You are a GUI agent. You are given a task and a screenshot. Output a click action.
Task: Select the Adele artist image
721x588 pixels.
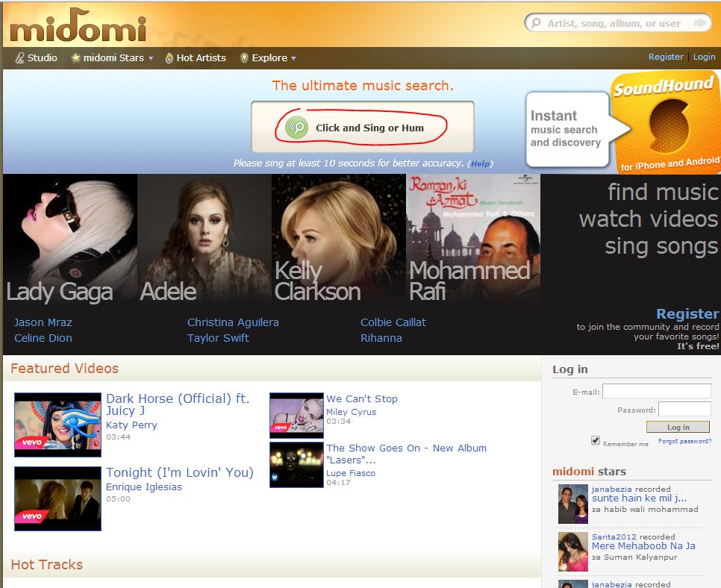point(204,237)
